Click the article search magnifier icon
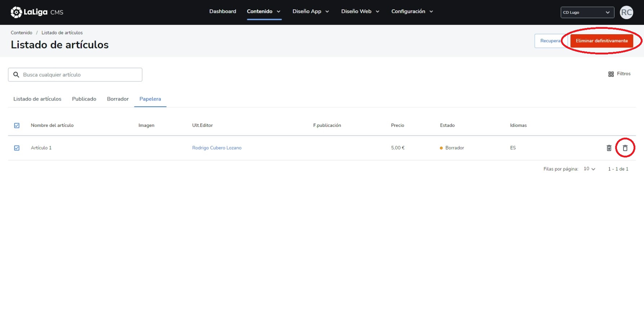Screen dimensions: 644x325 16,75
